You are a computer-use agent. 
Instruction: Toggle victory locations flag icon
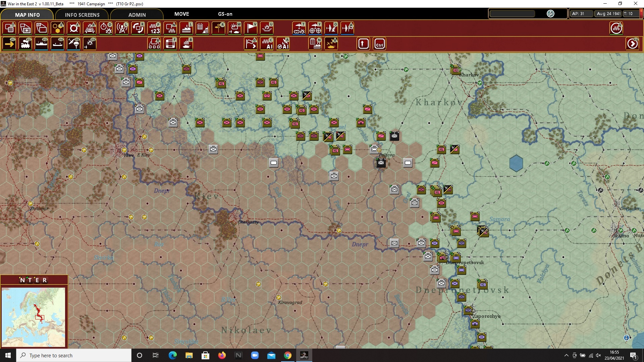coord(251,28)
